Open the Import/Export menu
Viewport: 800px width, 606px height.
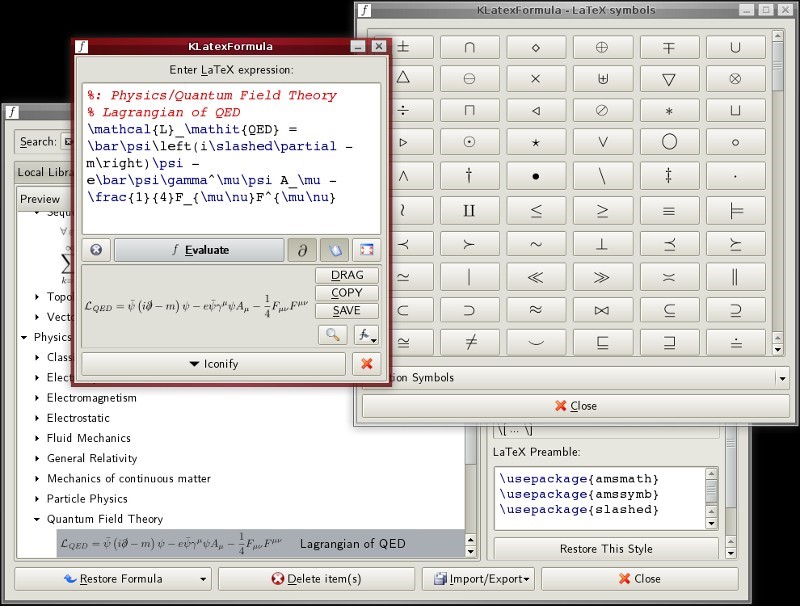point(478,578)
